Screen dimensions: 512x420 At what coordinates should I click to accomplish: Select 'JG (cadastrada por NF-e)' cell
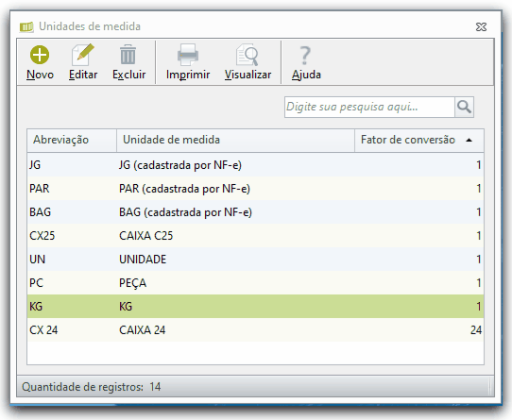tap(235, 165)
